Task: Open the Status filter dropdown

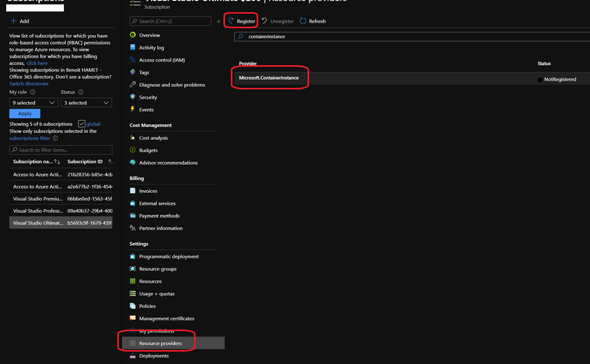Action: click(86, 103)
